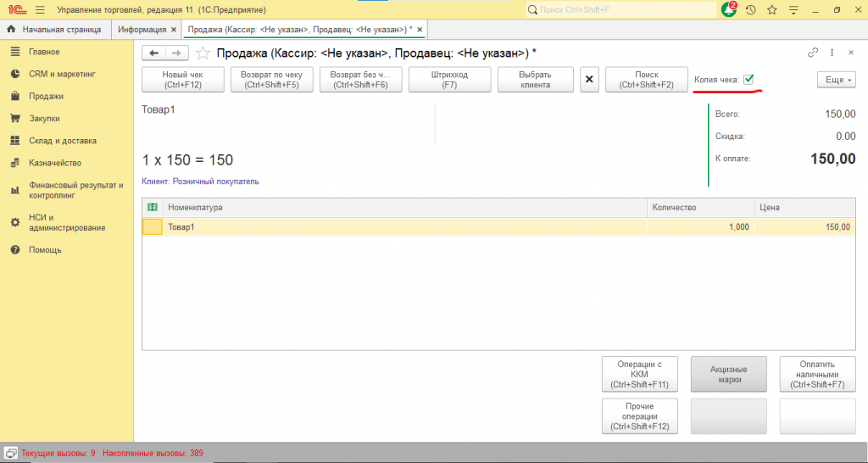Go to home page tab icon

[11, 30]
